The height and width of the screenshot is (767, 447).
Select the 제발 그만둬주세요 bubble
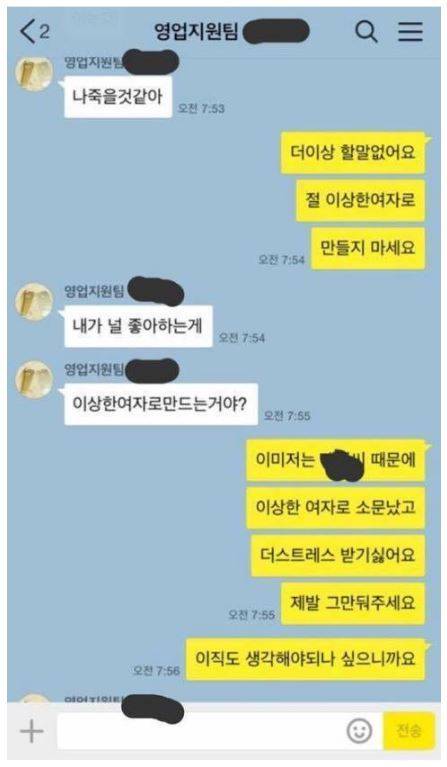pos(353,603)
